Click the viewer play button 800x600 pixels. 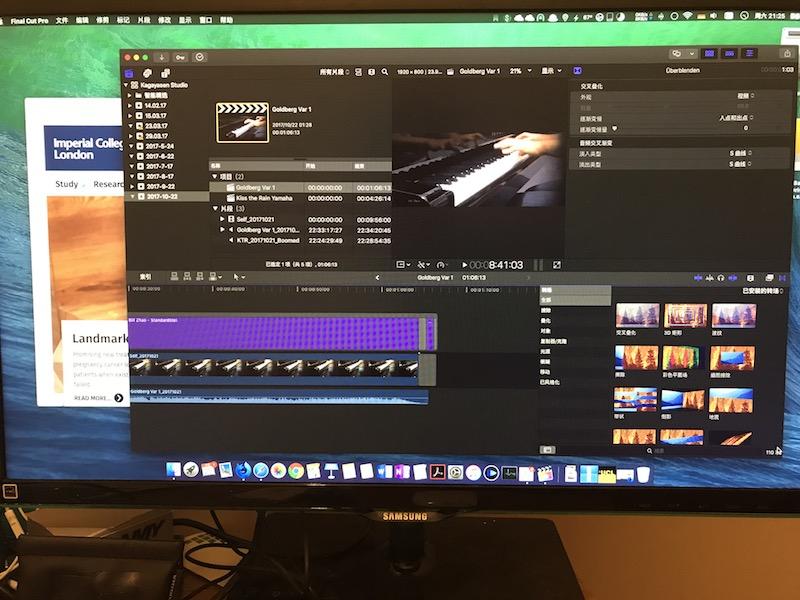464,265
